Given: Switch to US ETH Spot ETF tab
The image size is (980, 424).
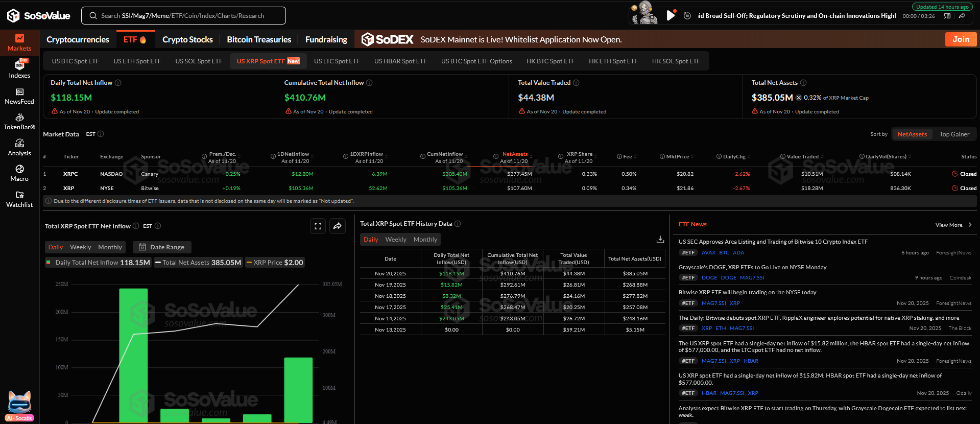Looking at the screenshot, I should (137, 61).
